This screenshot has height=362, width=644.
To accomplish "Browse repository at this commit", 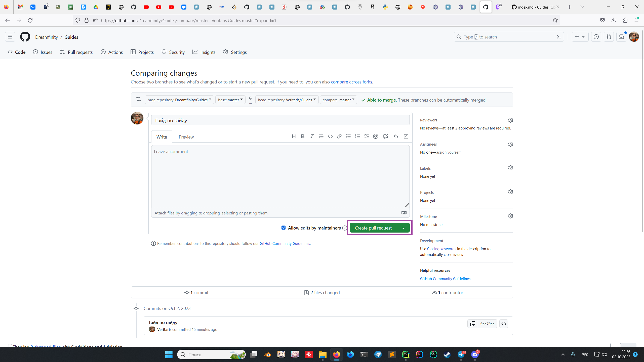I will click(x=504, y=324).
